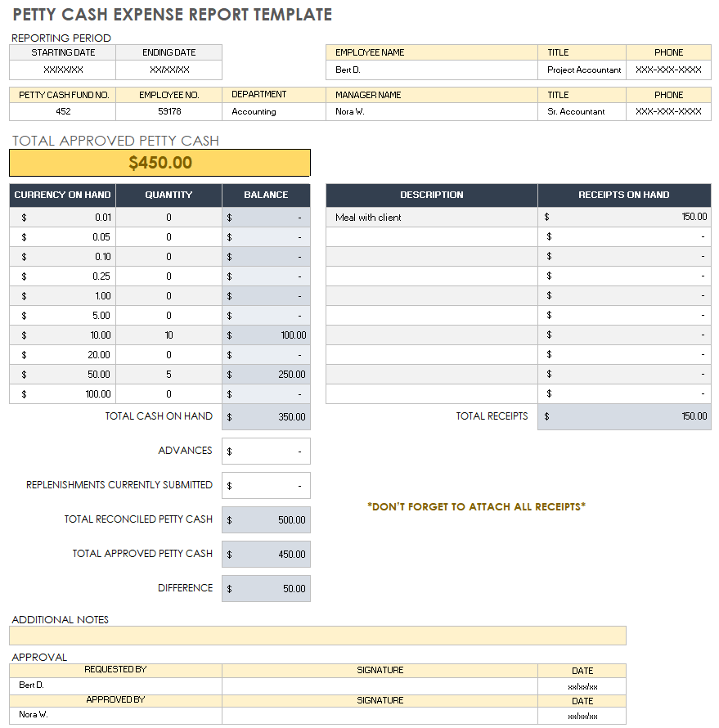Select the Sr. Accountant title cell
This screenshot has width=719, height=728.
(582, 111)
